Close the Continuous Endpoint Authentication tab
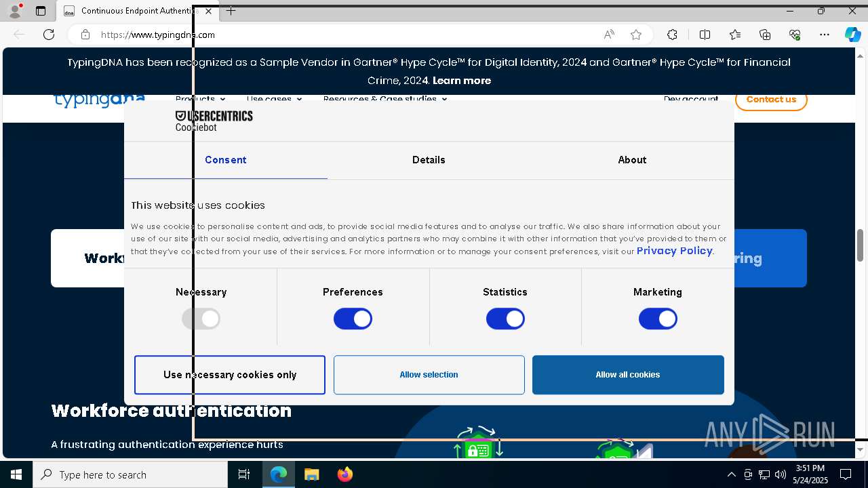The height and width of the screenshot is (488, 868). pos(208,11)
